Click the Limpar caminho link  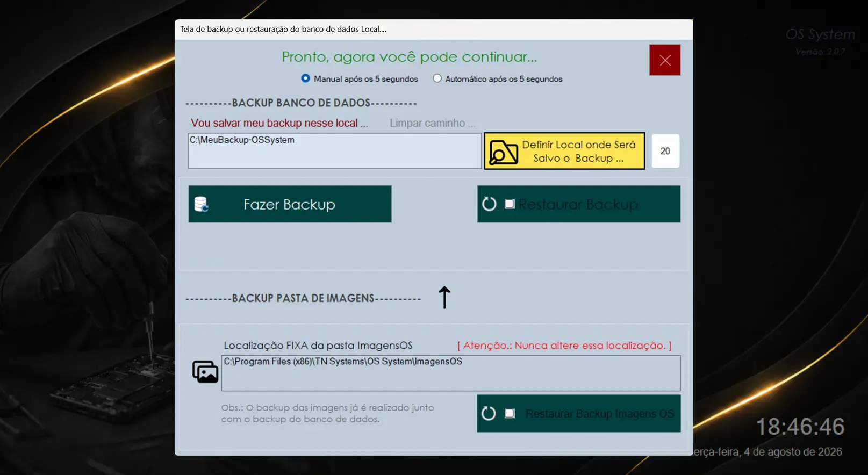(432, 123)
